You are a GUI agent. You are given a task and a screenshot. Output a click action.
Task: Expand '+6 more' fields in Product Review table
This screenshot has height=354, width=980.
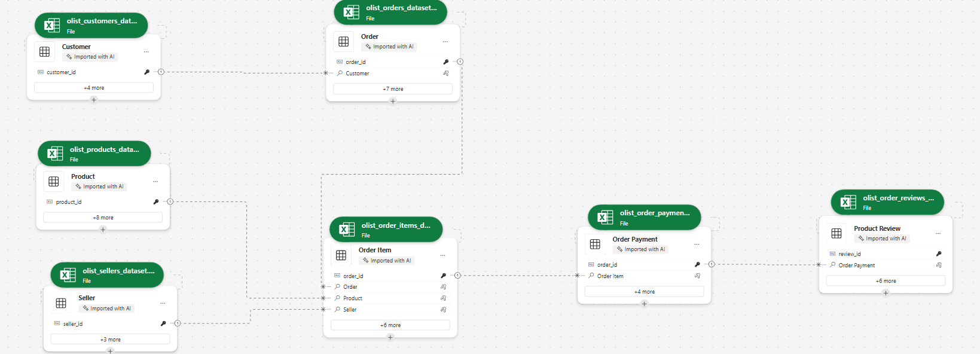coord(886,281)
